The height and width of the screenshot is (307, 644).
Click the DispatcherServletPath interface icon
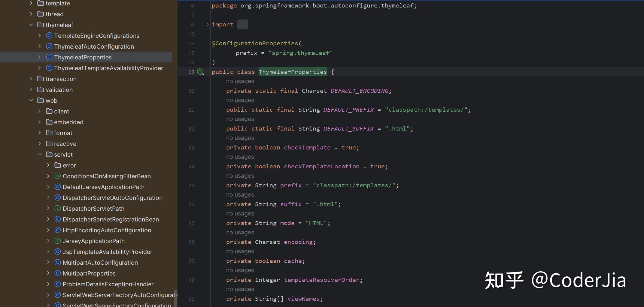pyautogui.click(x=58, y=209)
